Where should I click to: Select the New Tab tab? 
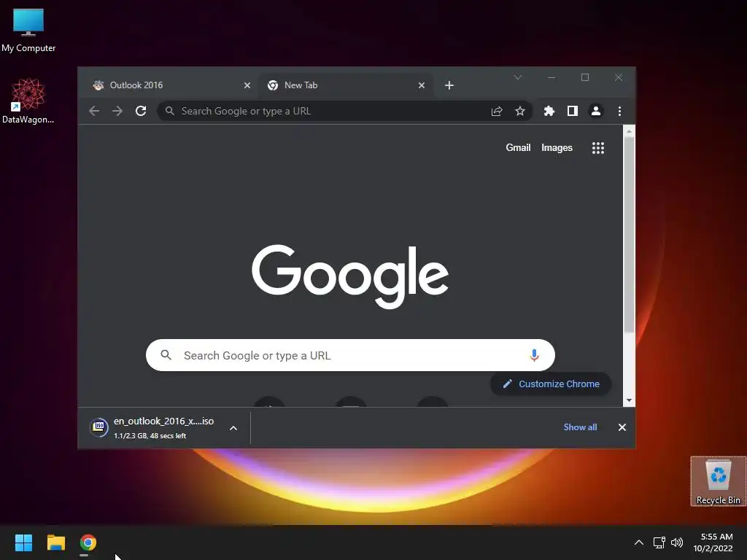[345, 85]
